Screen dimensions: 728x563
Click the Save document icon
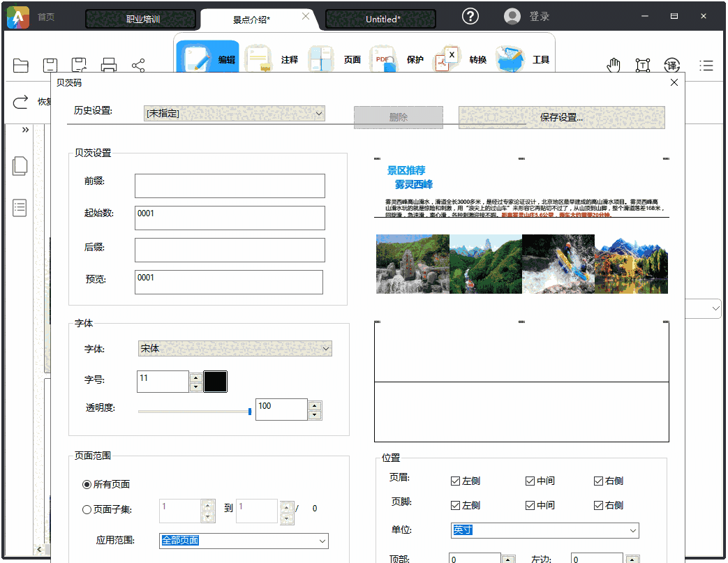tap(50, 65)
